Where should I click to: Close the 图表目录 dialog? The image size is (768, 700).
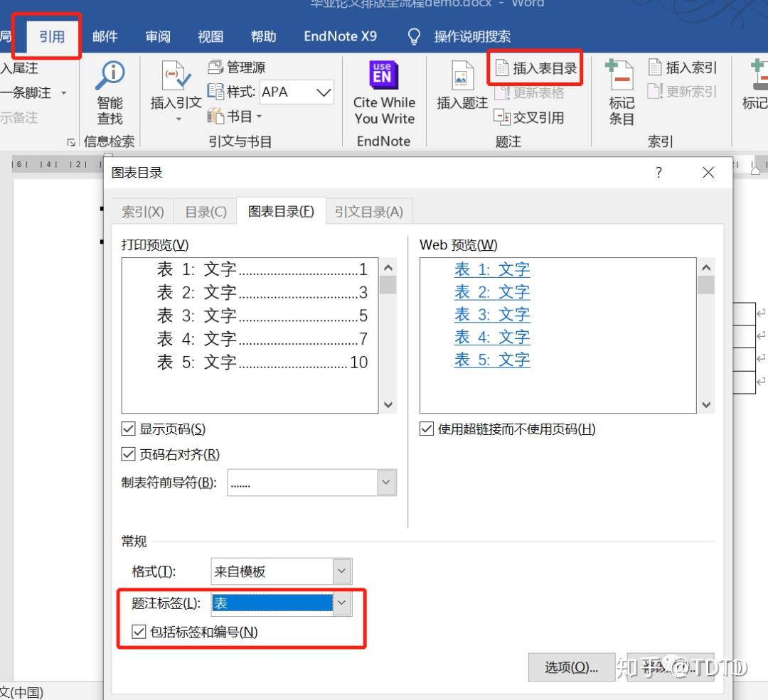708,172
